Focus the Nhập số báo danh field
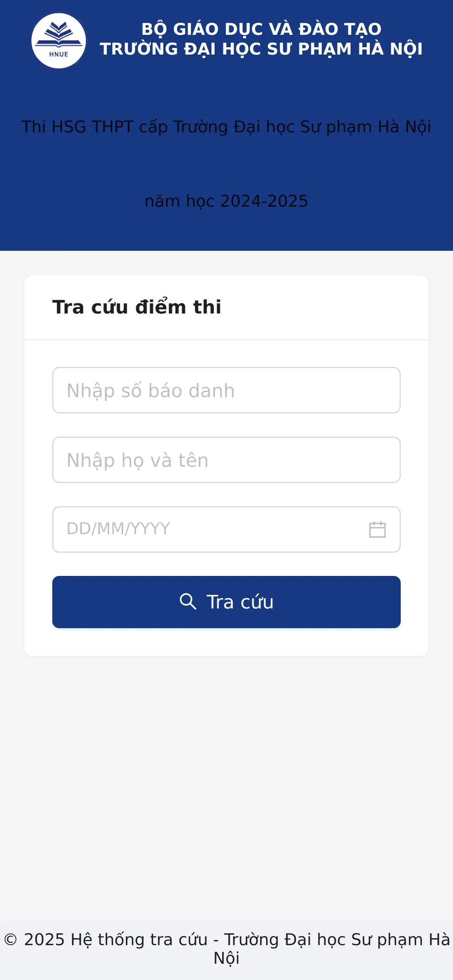This screenshot has height=980, width=453. coord(226,390)
